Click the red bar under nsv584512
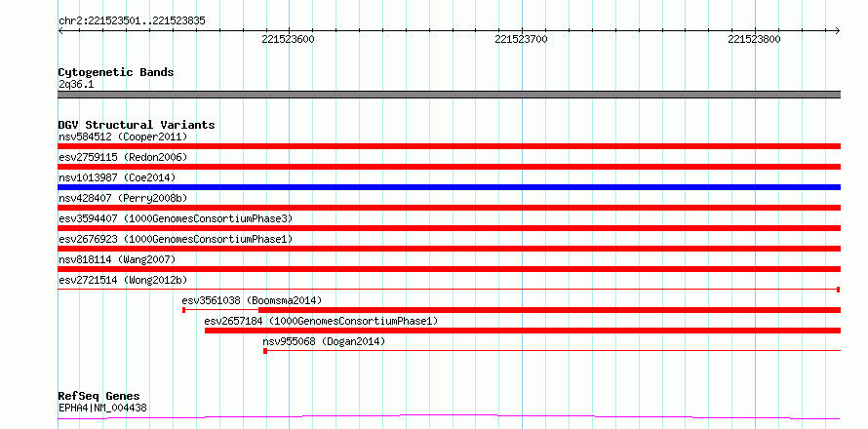The height and width of the screenshot is (429, 868). tap(450, 146)
